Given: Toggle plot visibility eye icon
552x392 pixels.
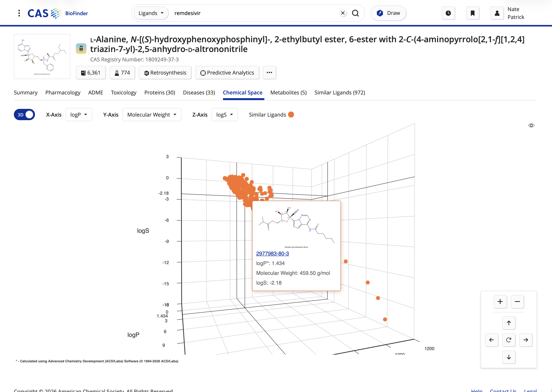Looking at the screenshot, I should (531, 126).
